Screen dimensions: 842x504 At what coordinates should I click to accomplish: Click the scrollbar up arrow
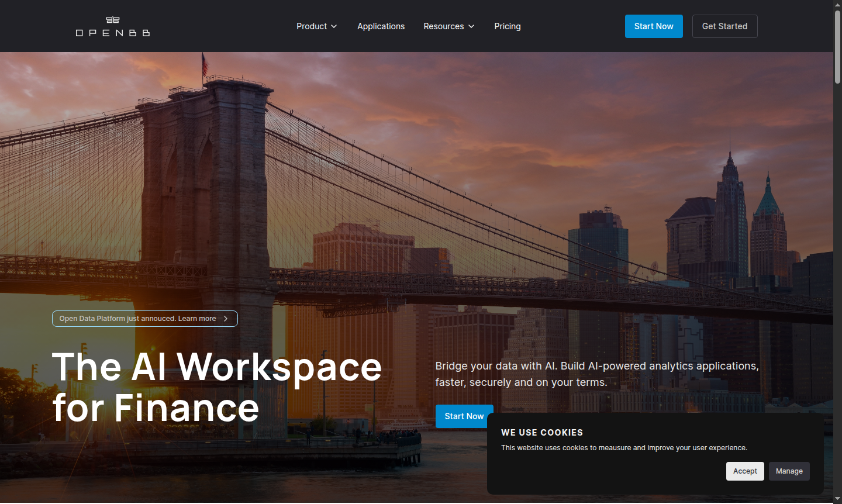tap(837, 4)
